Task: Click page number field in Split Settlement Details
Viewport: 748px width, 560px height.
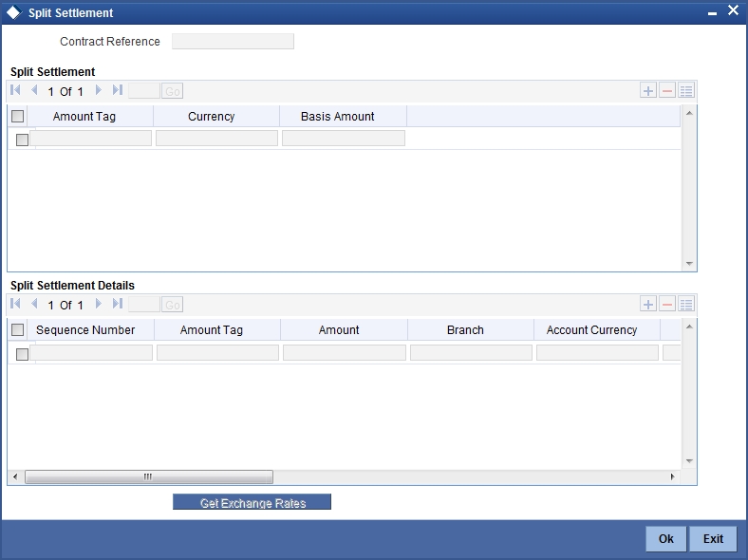Action: tap(144, 305)
